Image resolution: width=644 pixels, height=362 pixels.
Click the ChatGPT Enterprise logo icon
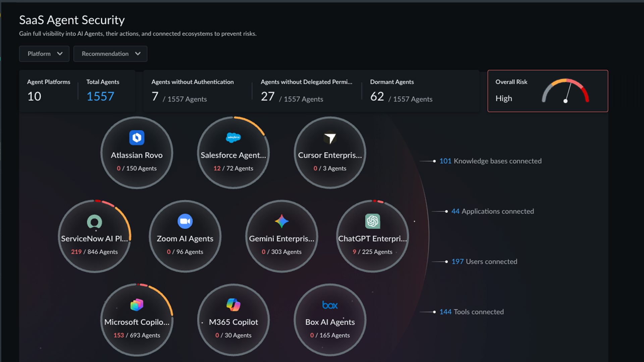[373, 221]
